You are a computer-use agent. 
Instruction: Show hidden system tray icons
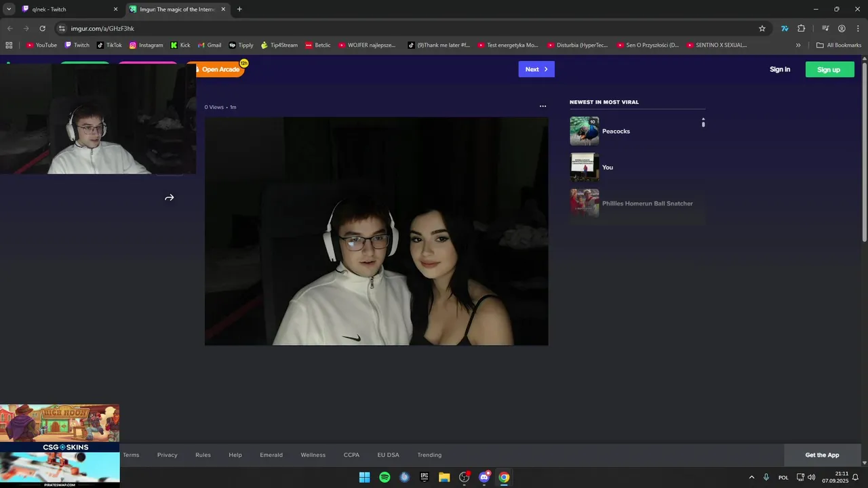(x=751, y=477)
